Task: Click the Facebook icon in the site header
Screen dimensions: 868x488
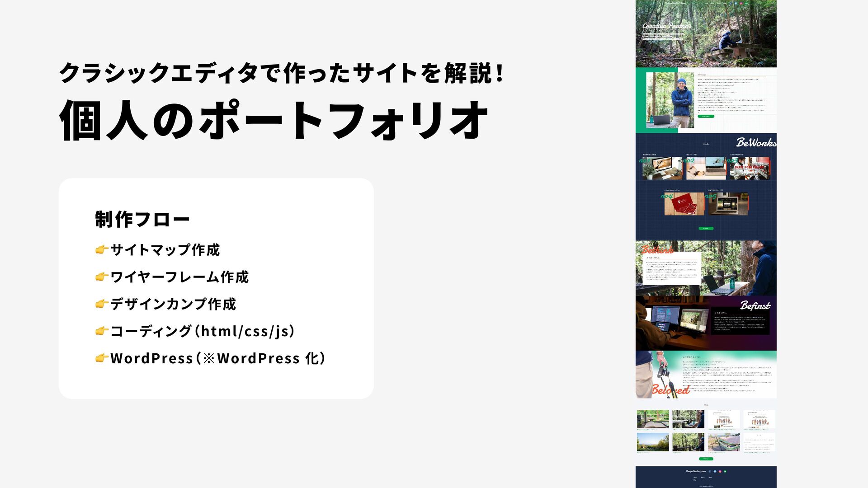Action: pos(731,3)
